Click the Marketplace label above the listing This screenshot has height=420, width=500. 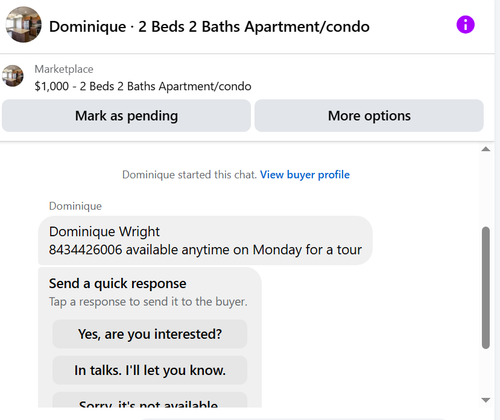(x=64, y=69)
